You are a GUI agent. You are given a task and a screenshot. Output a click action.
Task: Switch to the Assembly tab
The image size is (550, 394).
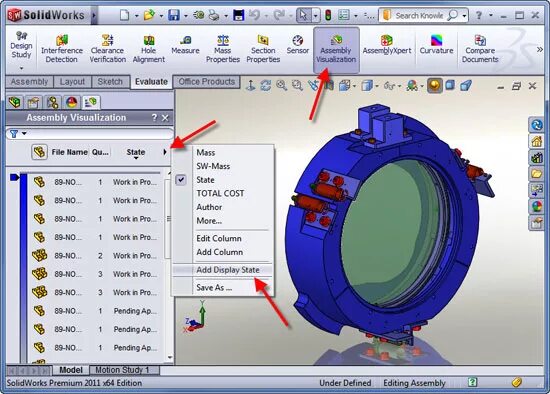pos(29,82)
